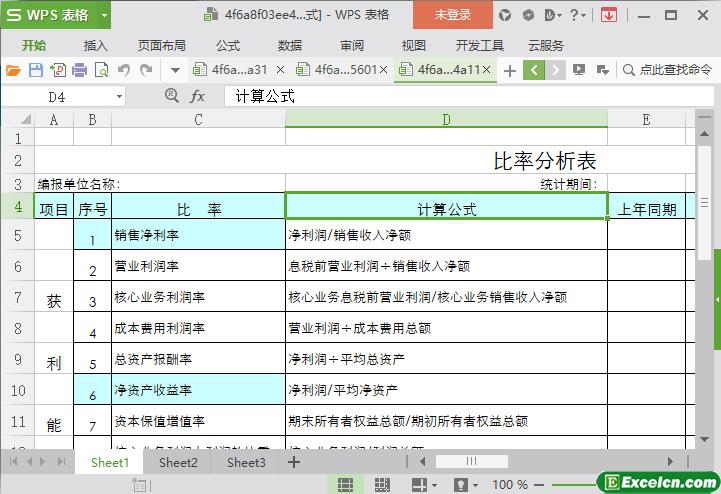This screenshot has height=494, width=721.
Task: Click cell 净利润/平均净资产
Action: click(446, 390)
